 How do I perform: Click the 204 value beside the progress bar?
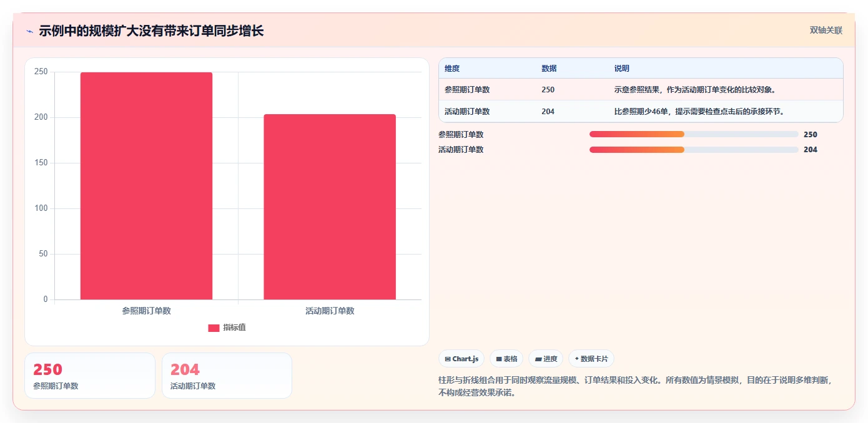[810, 149]
